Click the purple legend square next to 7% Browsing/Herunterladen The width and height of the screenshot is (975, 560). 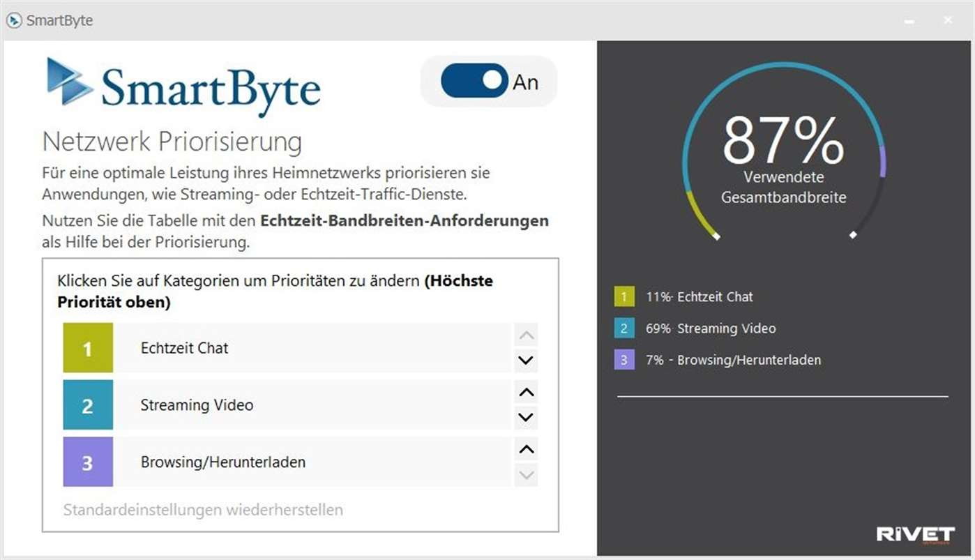623,360
